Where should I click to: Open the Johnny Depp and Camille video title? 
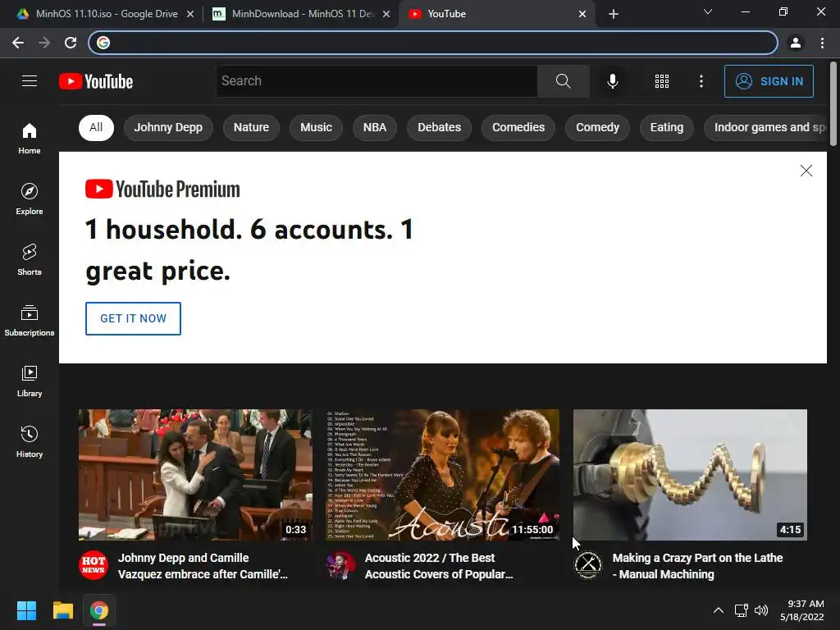(x=203, y=566)
